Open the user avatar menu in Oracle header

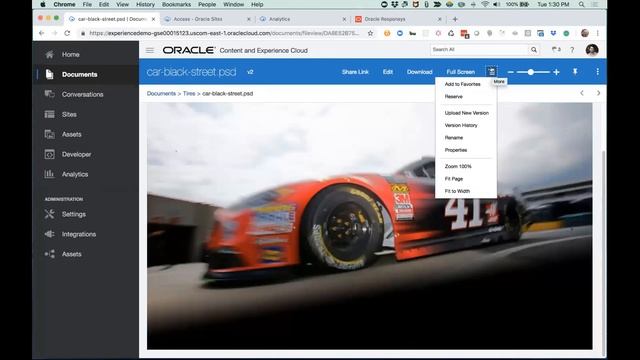592,50
